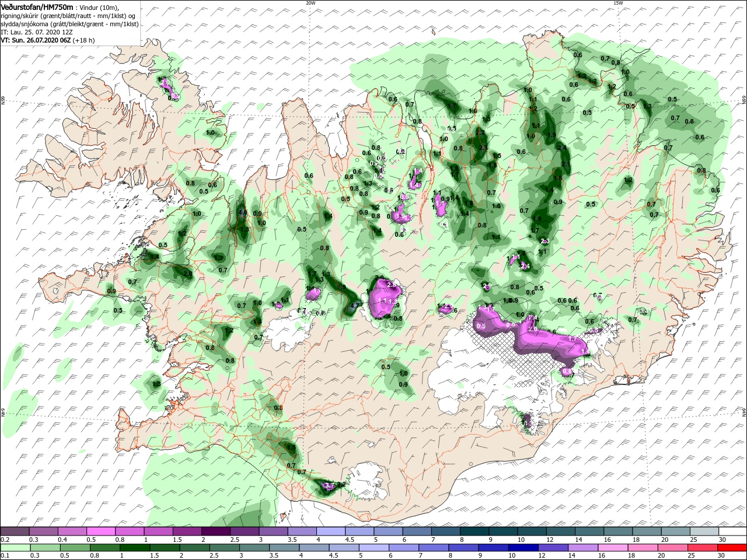Viewport: 747px width, 560px height.
Task: Click the bright pink 0.5 swatch in top legend row
Action: 102,531
